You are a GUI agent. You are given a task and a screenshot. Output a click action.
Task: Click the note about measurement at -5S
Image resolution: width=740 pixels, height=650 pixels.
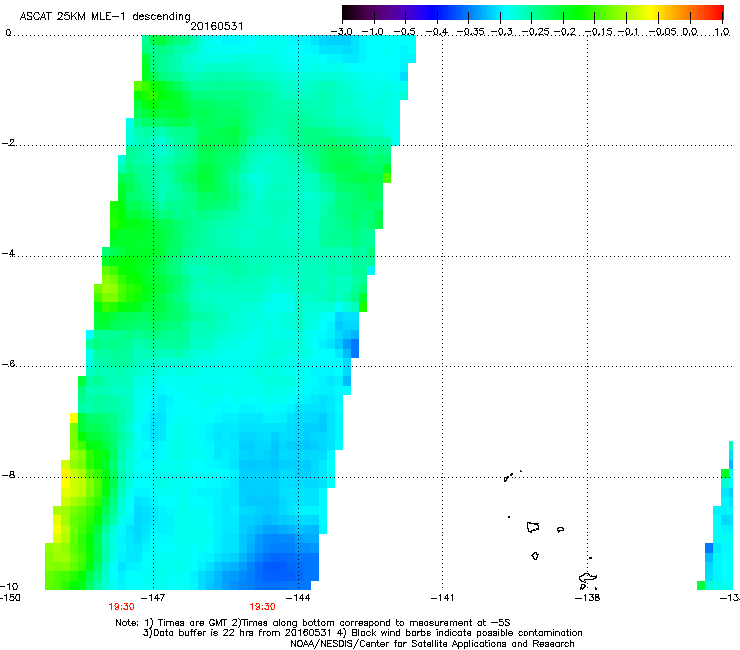click(371, 623)
